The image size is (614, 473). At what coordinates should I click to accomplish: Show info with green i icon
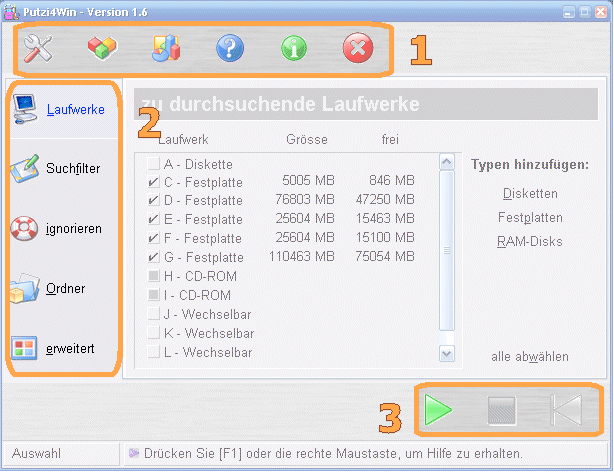294,48
